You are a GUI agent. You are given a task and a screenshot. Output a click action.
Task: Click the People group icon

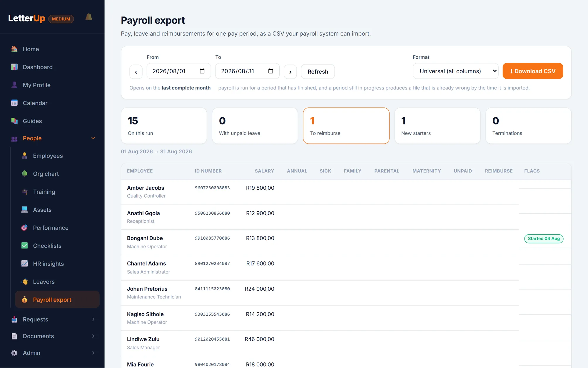point(14,138)
